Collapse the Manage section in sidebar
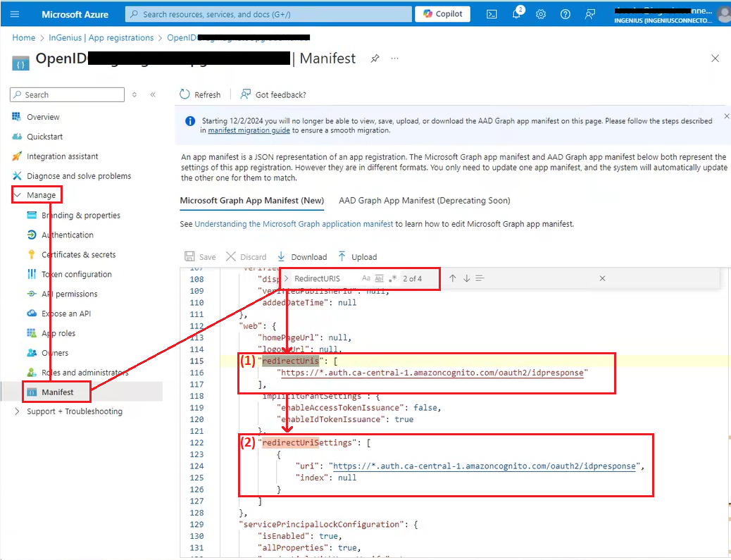This screenshot has width=731, height=560. (x=18, y=195)
